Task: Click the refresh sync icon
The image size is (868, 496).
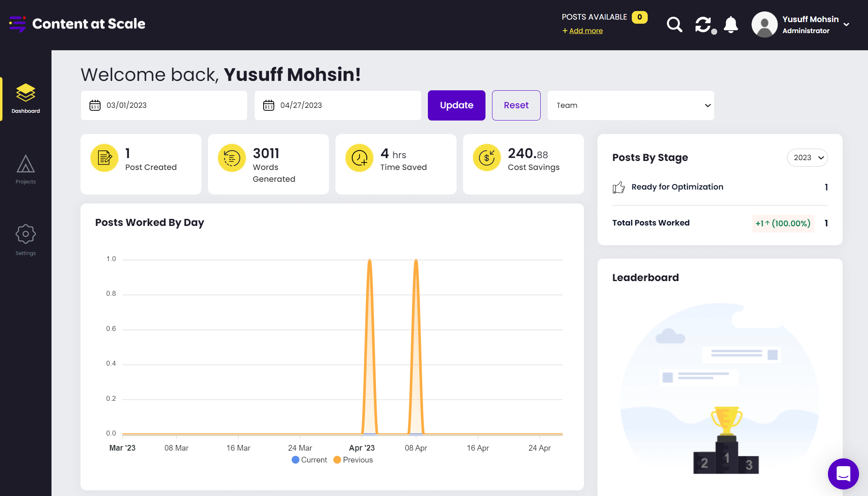Action: point(703,25)
